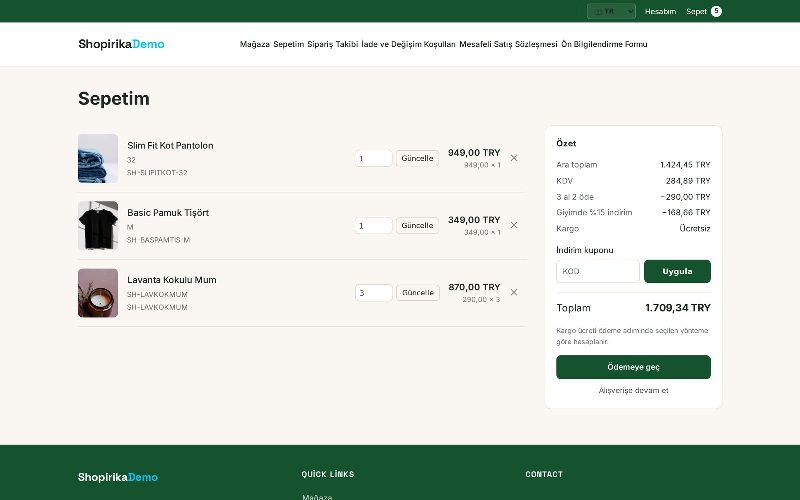Go to ShopirikaDemo header logo
The image size is (800, 500).
tap(121, 44)
